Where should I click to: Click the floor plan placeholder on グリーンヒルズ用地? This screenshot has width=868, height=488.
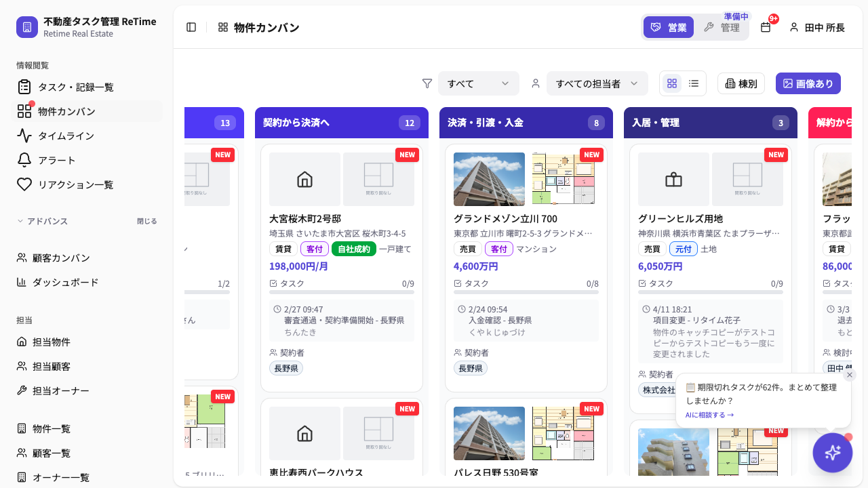click(747, 179)
